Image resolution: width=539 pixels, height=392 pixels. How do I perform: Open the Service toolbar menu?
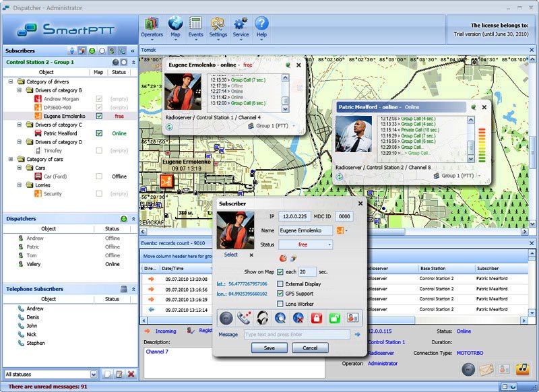pyautogui.click(x=241, y=27)
